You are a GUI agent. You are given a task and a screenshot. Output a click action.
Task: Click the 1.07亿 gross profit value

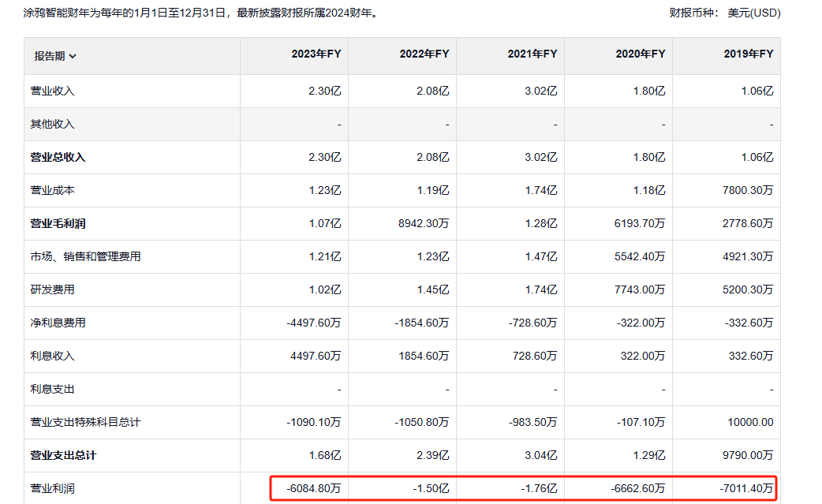pyautogui.click(x=325, y=224)
